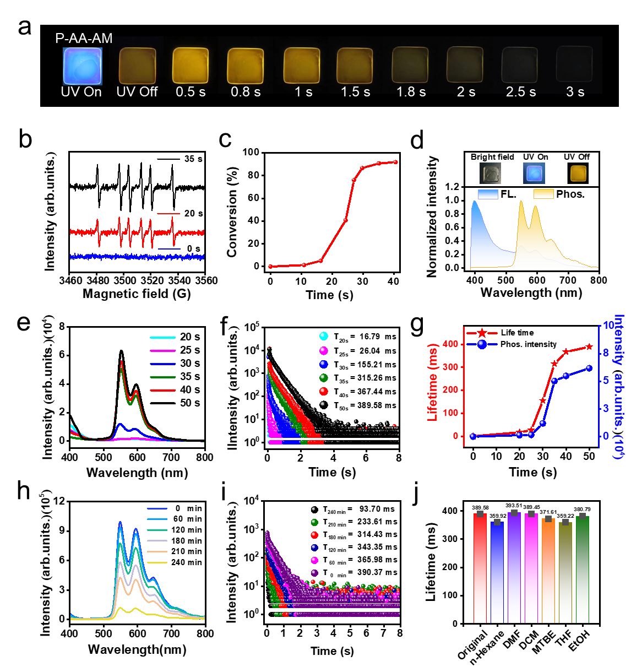The image size is (631, 672).
Task: Click the Lifetime (ms) axis label
Action: click(433, 382)
